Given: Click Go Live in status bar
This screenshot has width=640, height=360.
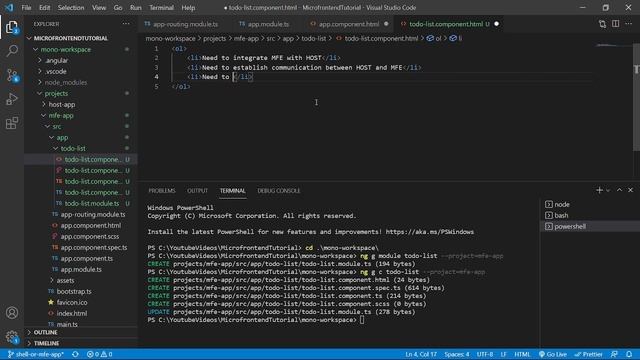Looking at the screenshot, I should point(553,354).
